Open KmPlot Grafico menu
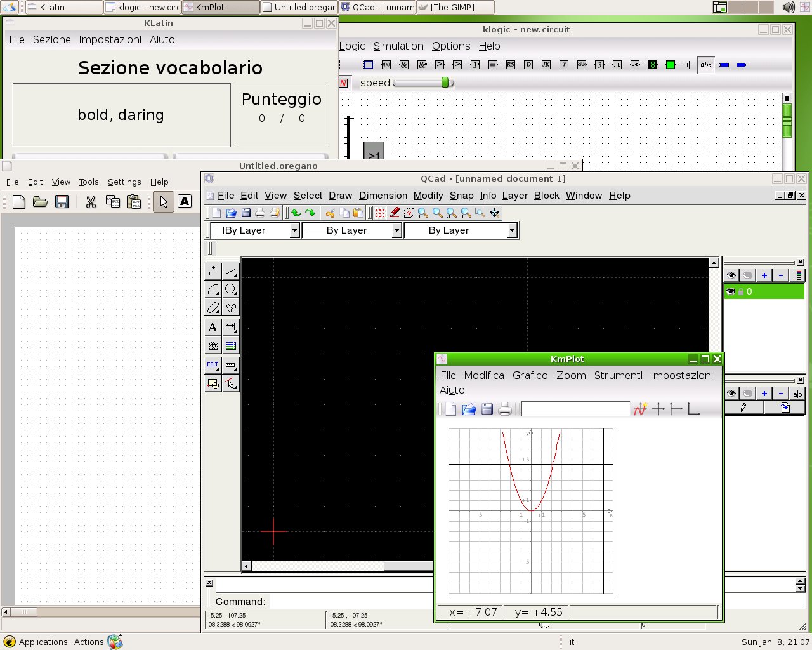812x650 pixels. [x=530, y=375]
